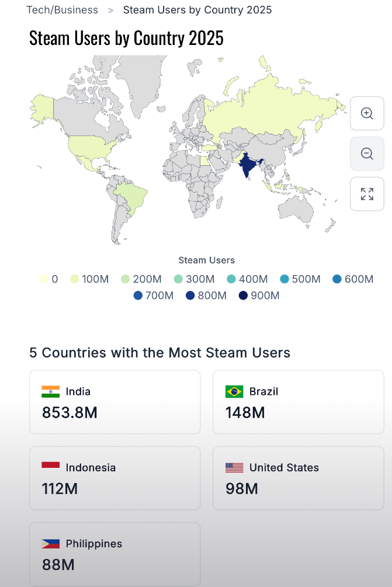Select the 300M legend color swatch
This screenshot has height=587, width=392.
click(178, 279)
